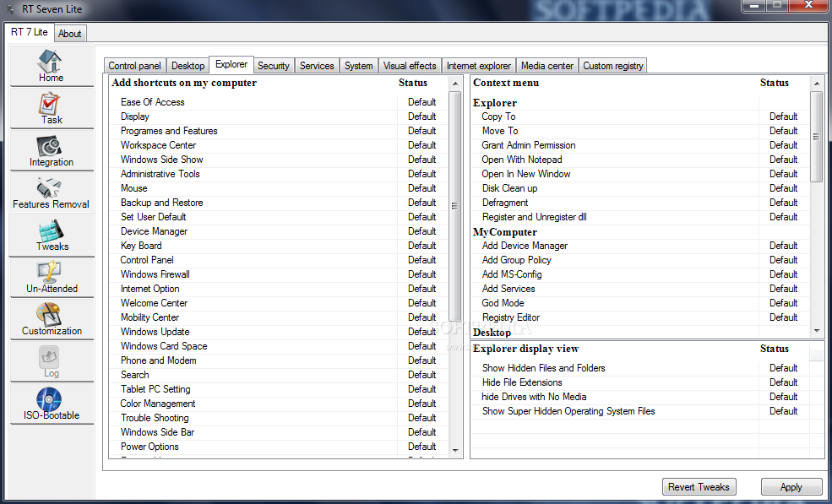The image size is (832, 504).
Task: Open the Security tweaks tab
Action: tap(274, 65)
